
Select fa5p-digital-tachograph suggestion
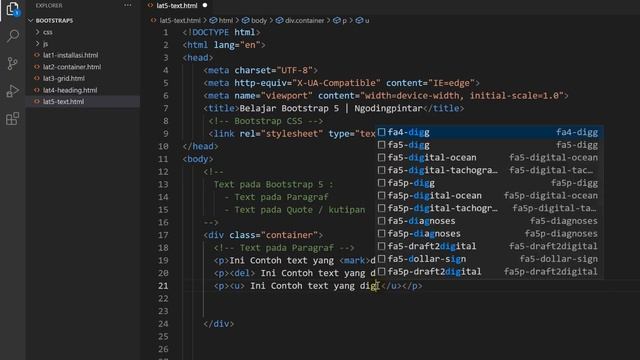pos(489,208)
